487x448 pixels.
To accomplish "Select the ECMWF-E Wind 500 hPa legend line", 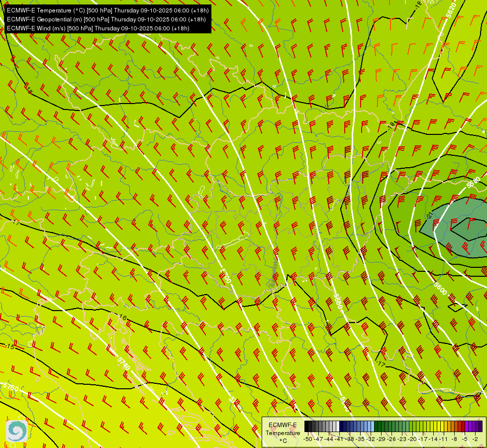I will 98,28.
